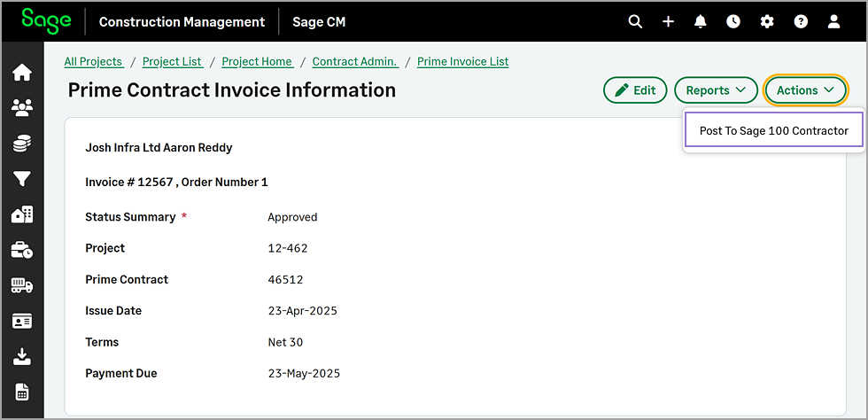Open the house and building sidebar icon
The width and height of the screenshot is (868, 420).
[22, 214]
